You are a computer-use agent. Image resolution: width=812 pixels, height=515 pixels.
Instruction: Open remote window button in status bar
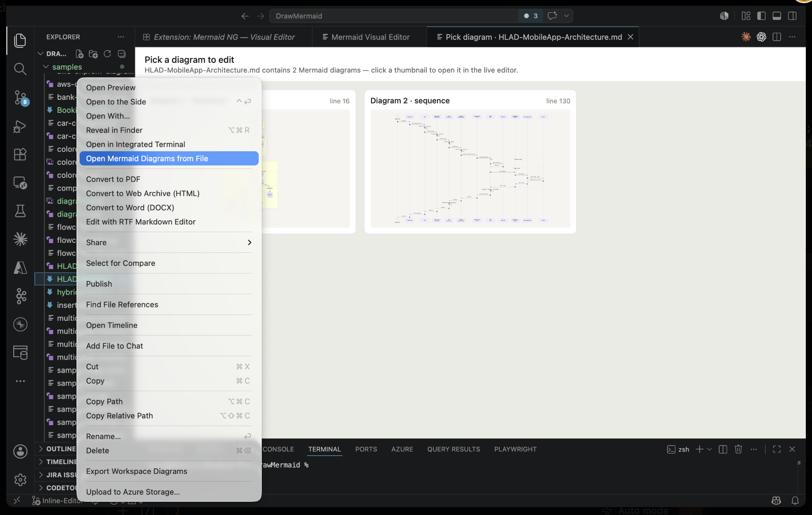17,500
